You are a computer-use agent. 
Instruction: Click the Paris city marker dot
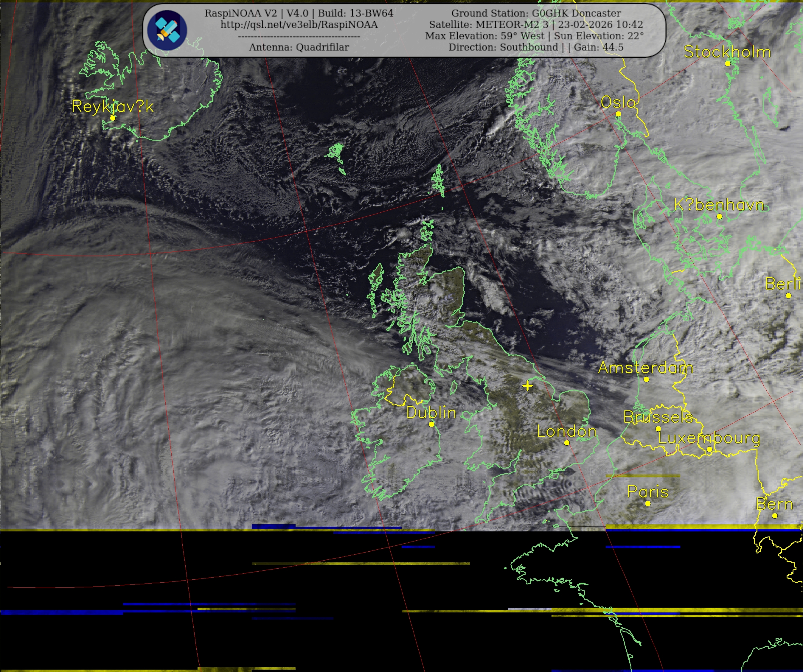coord(648,503)
